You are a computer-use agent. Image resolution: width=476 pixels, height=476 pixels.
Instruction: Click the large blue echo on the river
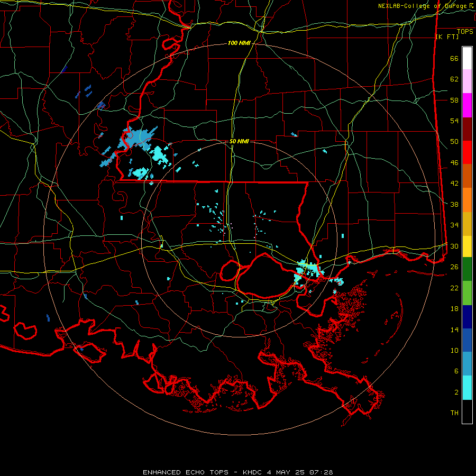click(x=137, y=139)
